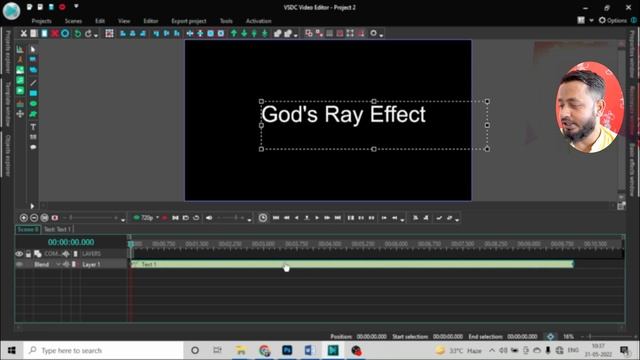Click the red Delete X toolbar icon
The height and width of the screenshot is (360, 640).
[55, 33]
